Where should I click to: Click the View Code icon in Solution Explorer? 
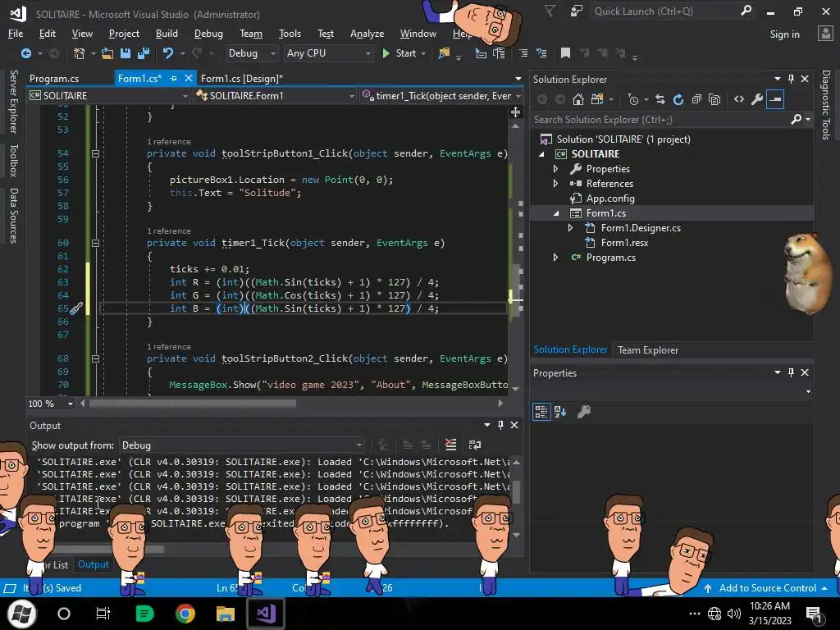(x=739, y=99)
